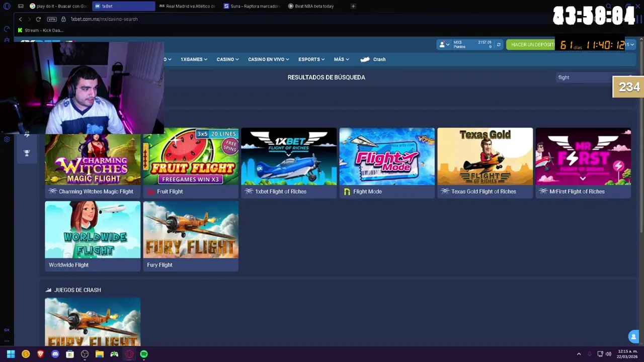
Task: Open the taskbar clock and date
Action: (x=627, y=354)
